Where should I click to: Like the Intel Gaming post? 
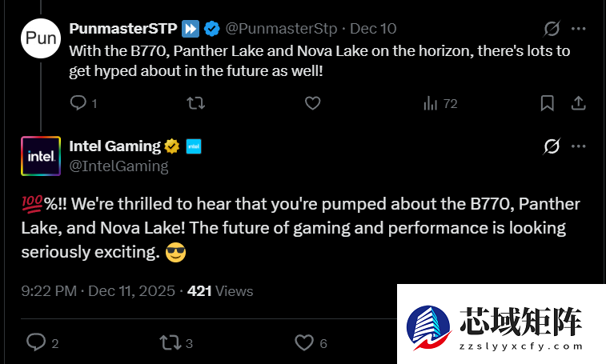click(304, 342)
